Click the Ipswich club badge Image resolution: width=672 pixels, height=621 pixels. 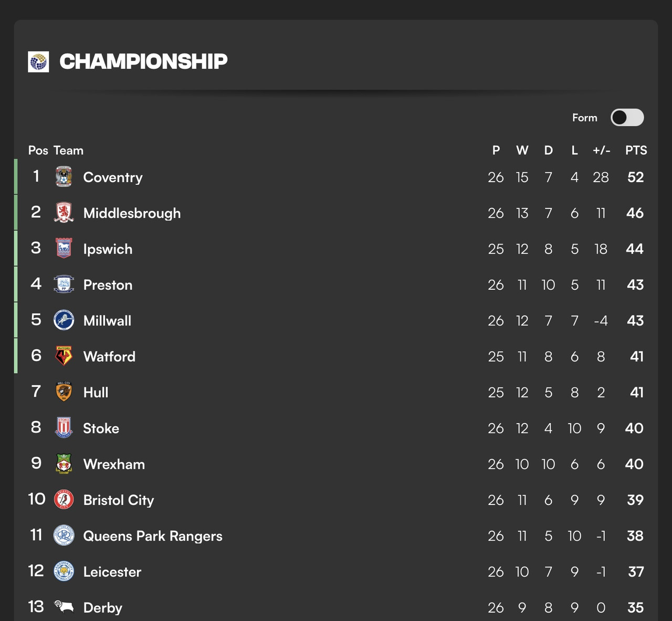(x=64, y=248)
